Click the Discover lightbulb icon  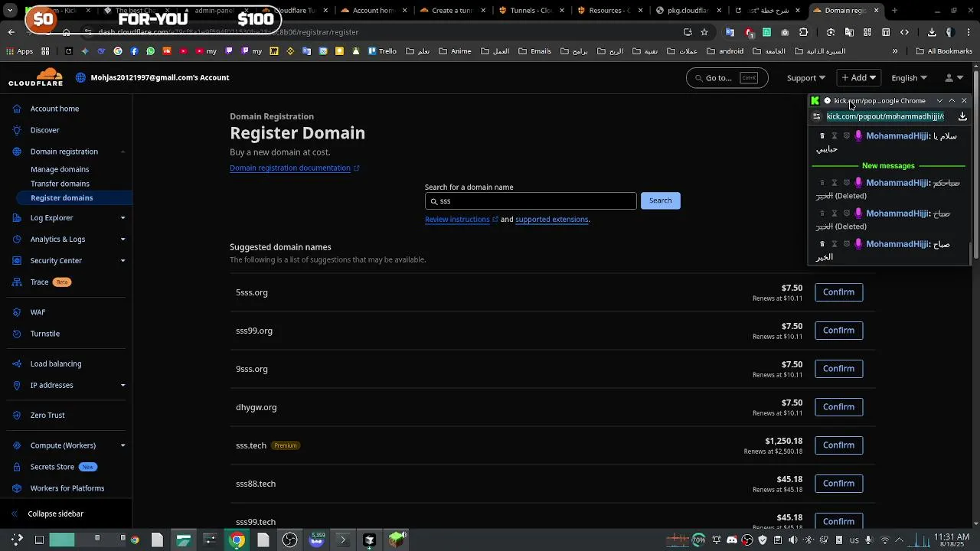click(17, 130)
